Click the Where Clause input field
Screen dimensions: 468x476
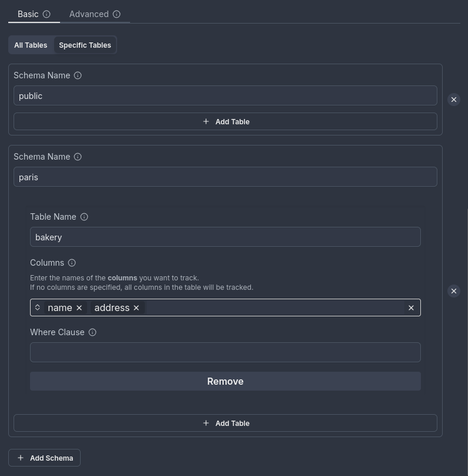click(225, 352)
